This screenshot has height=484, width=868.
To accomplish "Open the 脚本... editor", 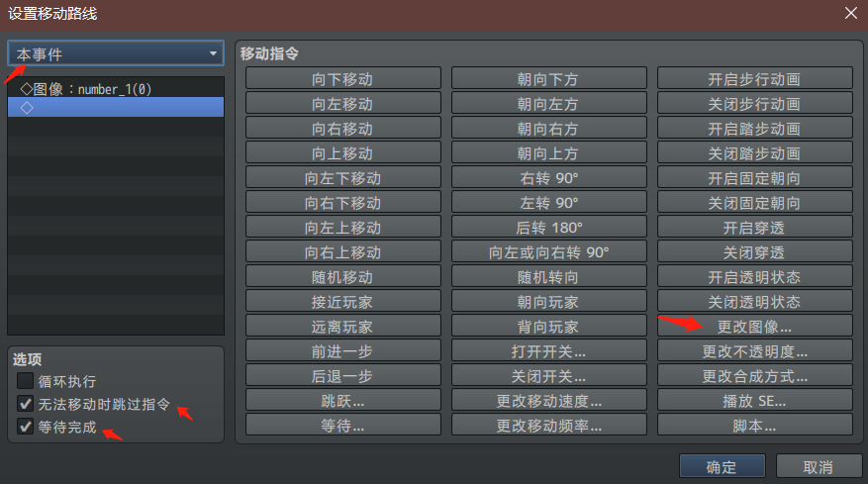I will pos(755,426).
